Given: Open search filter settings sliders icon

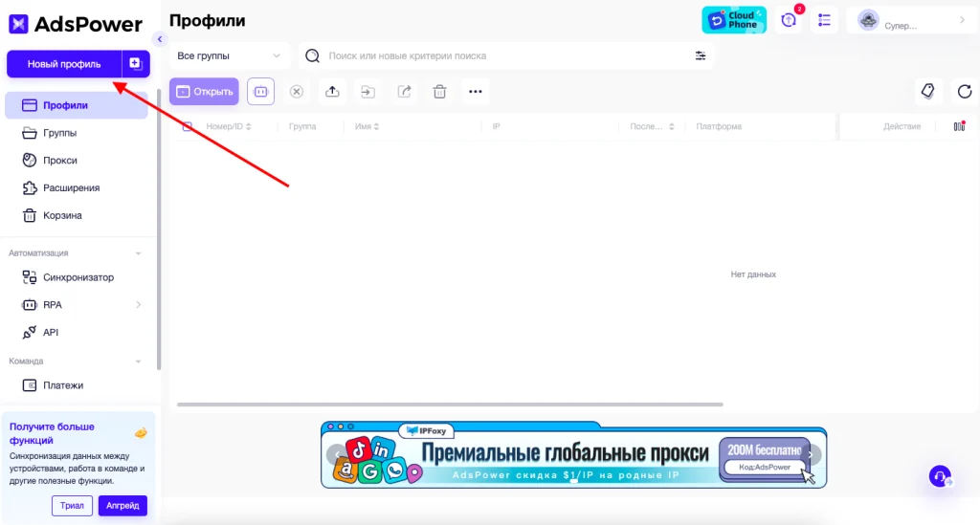Looking at the screenshot, I should click(x=701, y=55).
